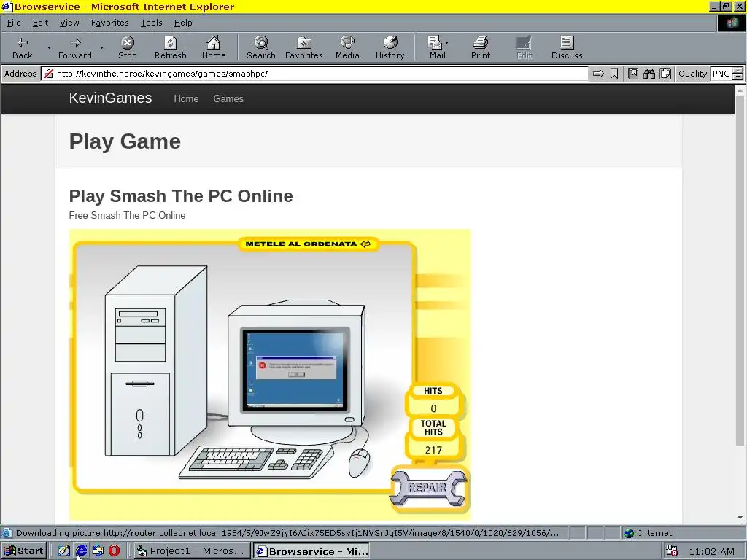The image size is (747, 560).
Task: Hit the mouse in the game
Action: point(359,463)
